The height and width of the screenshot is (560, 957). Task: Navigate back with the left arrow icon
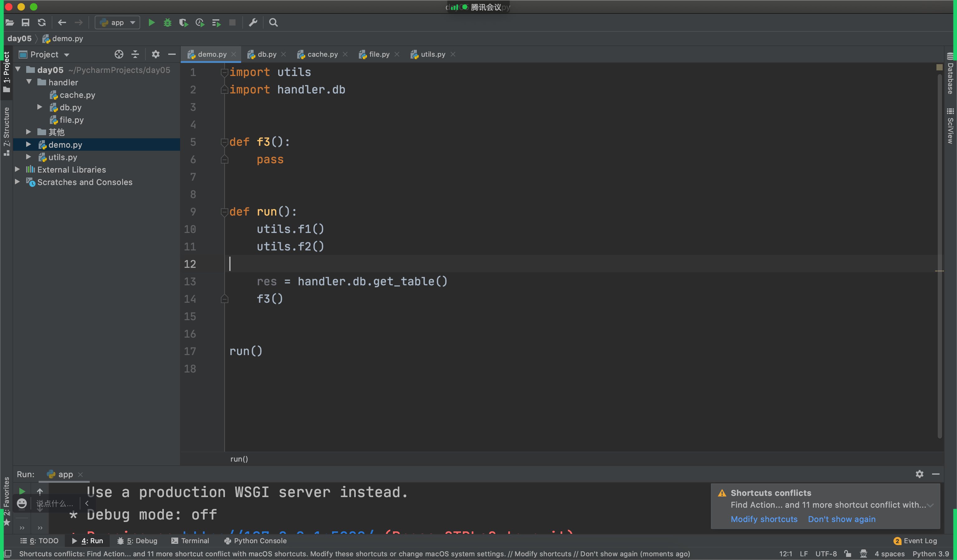tap(62, 23)
